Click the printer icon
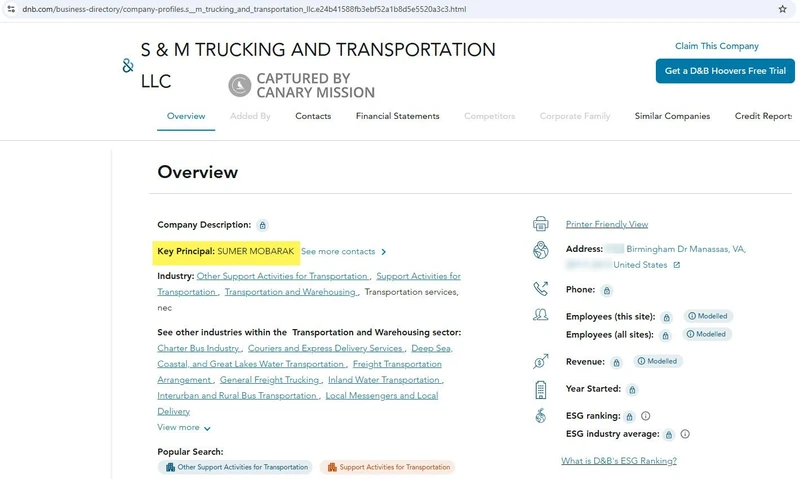Viewport: 800px width, 479px height. (x=540, y=224)
